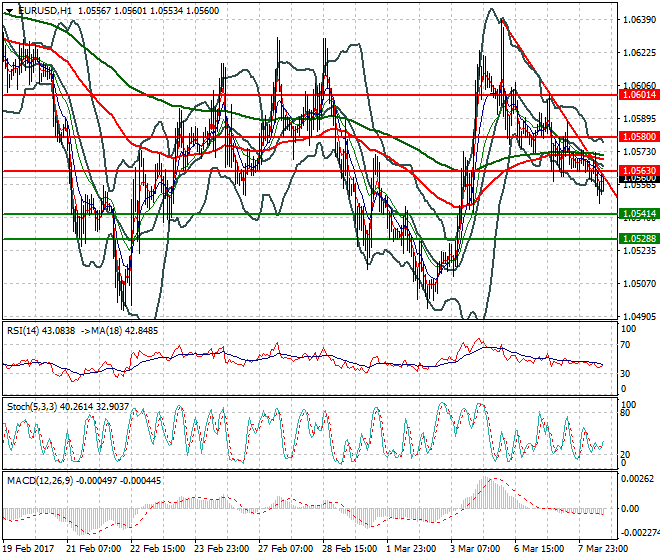Image resolution: width=660 pixels, height=560 pixels.
Task: Click the 19 Feb 2017 date label
Action: pos(29,549)
